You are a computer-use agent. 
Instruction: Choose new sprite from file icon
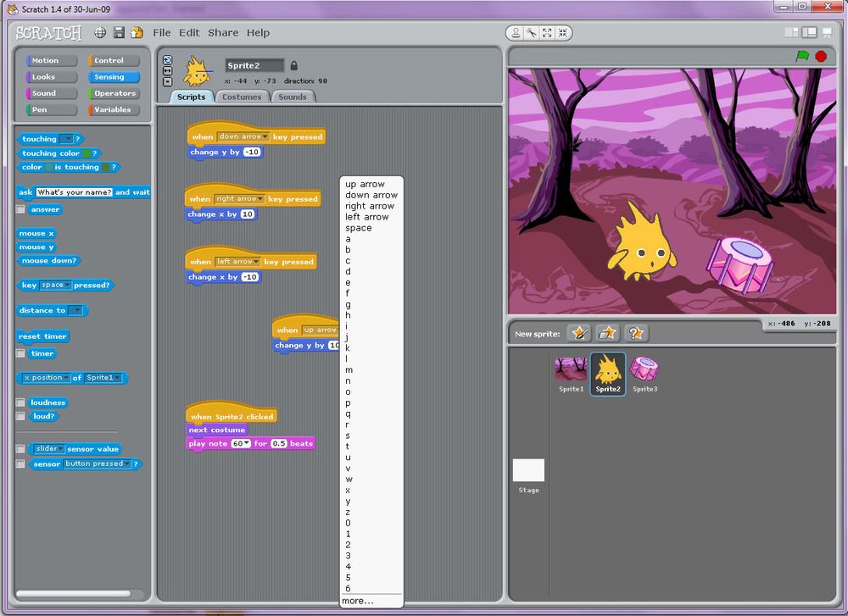coord(607,333)
